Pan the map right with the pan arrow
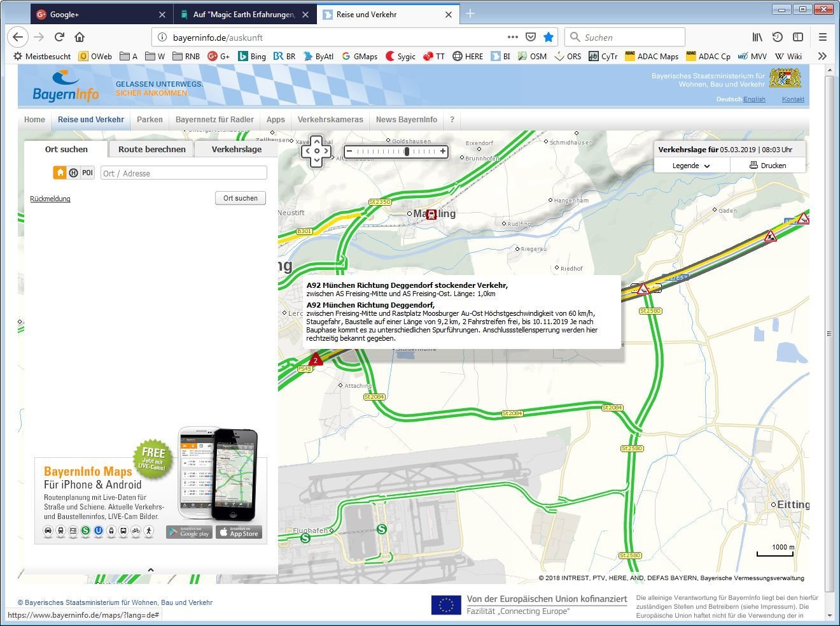This screenshot has width=840, height=626. [x=326, y=152]
